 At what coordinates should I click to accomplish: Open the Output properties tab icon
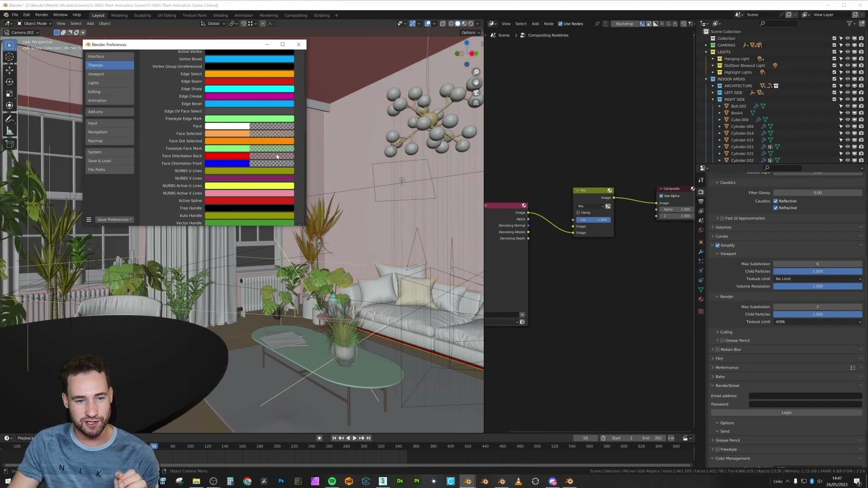pos(701,202)
